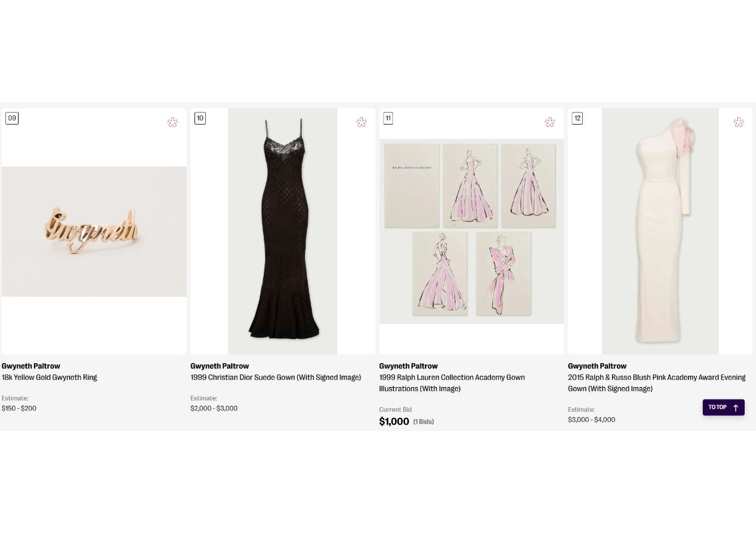Click the To Top arrow button
The height and width of the screenshot is (533, 756).
tap(723, 407)
